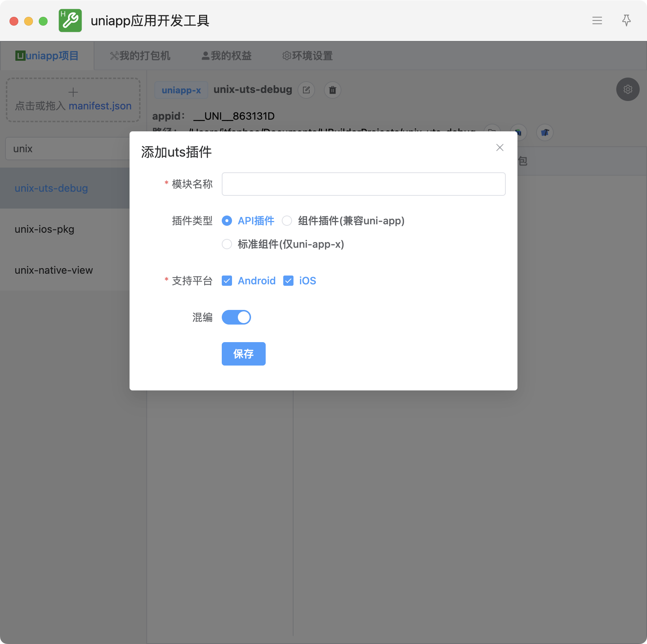Select the unix-native-view project

coord(65,270)
